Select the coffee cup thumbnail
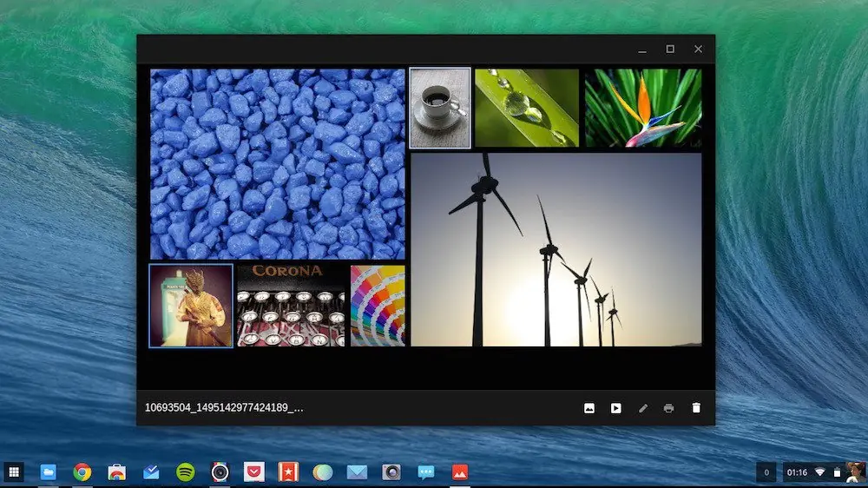This screenshot has width=868, height=488. click(x=440, y=108)
